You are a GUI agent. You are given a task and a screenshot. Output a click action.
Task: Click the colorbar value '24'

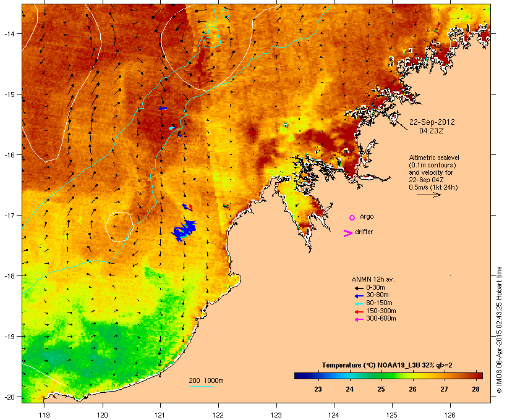point(349,389)
